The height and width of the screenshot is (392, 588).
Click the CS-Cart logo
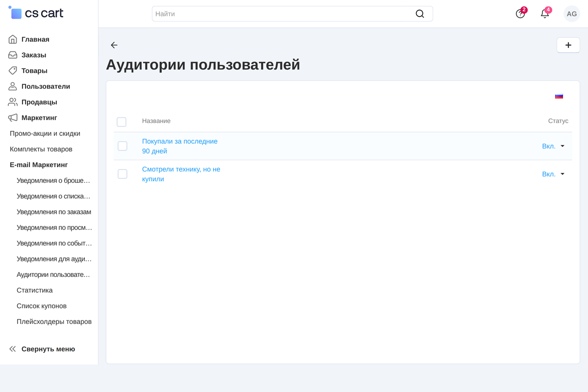point(36,13)
